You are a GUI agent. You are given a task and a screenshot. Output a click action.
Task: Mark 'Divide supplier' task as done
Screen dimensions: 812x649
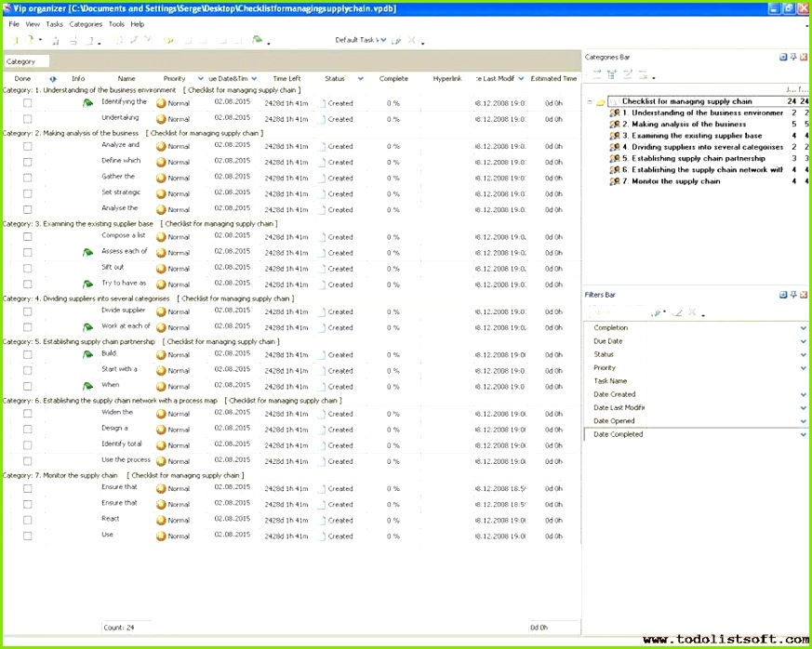28,311
